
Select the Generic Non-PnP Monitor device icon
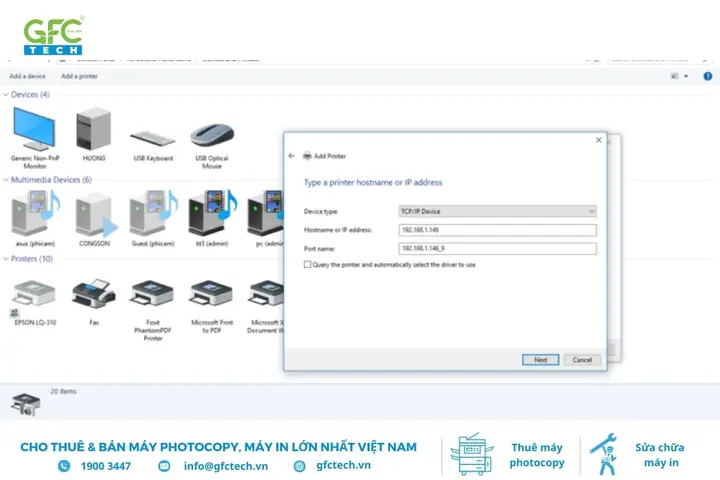(34, 129)
